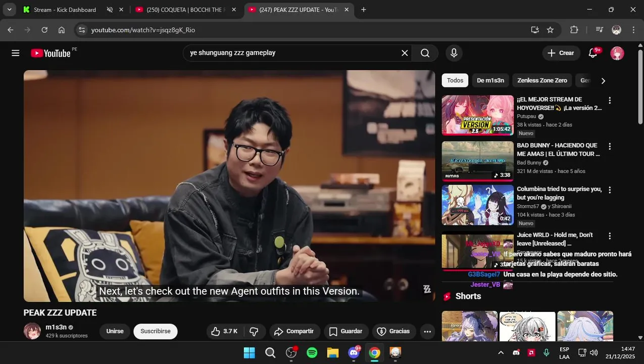The width and height of the screenshot is (644, 364).
Task: Click the main video player
Action: (x=229, y=186)
